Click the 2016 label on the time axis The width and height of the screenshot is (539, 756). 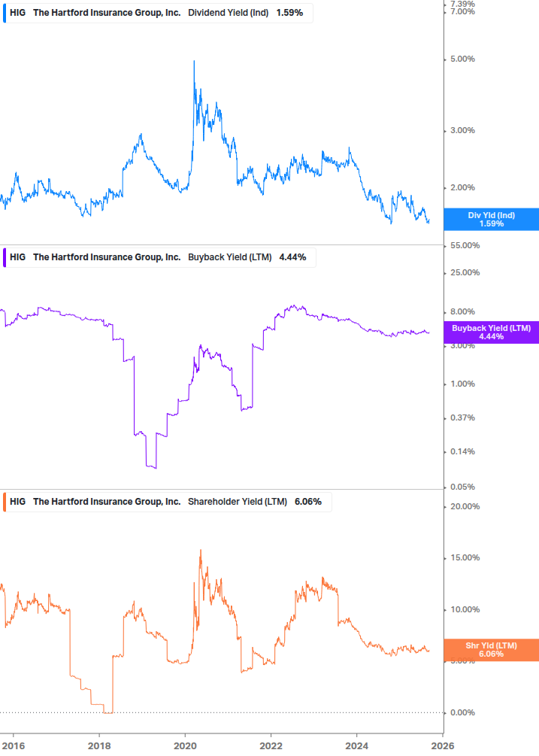point(14,746)
